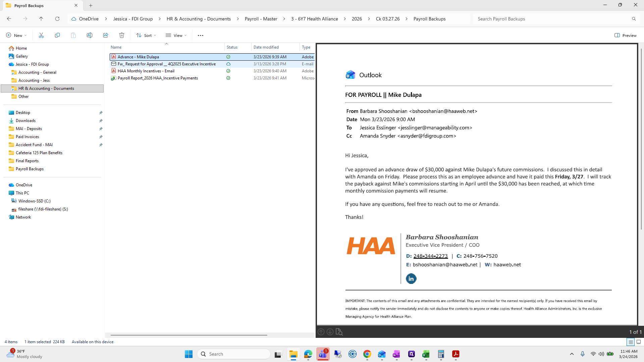Image resolution: width=644 pixels, height=362 pixels.
Task: Open the See more toolbar menu
Action: tap(200, 35)
